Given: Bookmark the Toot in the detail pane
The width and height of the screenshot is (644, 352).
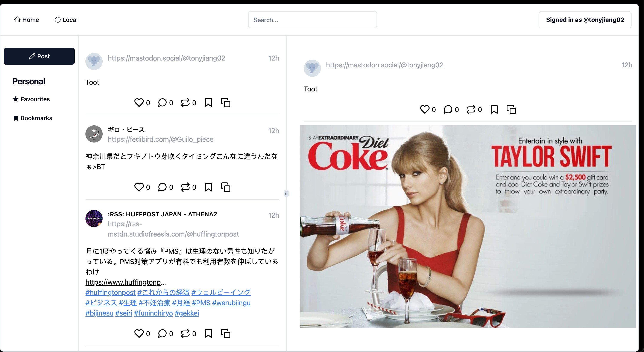Looking at the screenshot, I should (x=494, y=109).
